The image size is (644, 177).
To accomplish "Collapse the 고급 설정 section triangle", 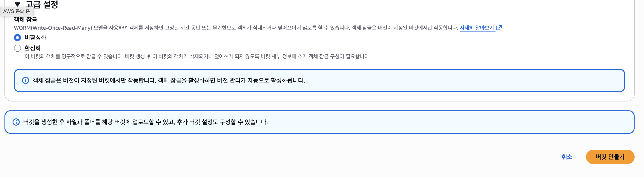I will (17, 4).
